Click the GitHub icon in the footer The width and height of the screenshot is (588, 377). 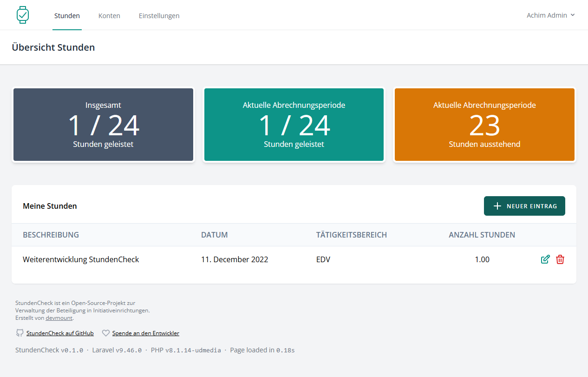coord(20,333)
